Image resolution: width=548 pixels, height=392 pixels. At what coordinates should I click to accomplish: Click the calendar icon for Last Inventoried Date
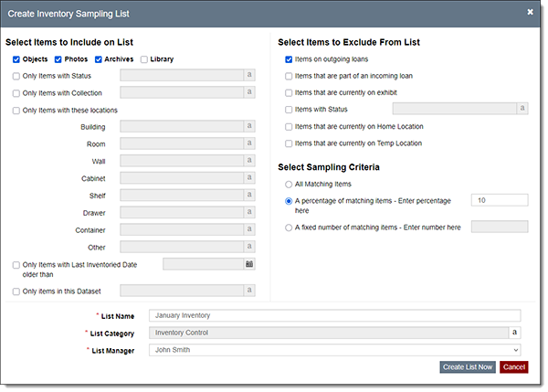[248, 264]
